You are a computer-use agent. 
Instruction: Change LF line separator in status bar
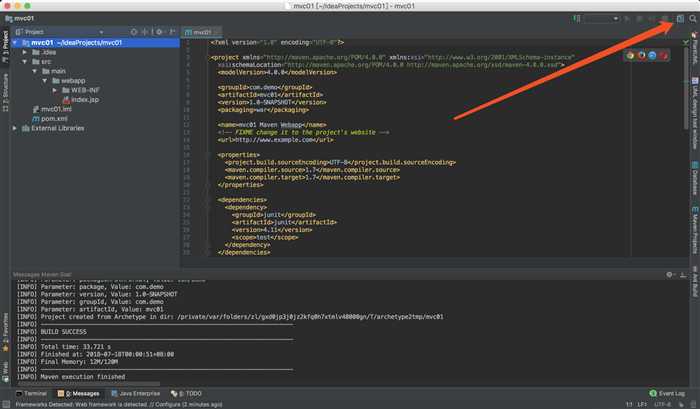coord(642,405)
